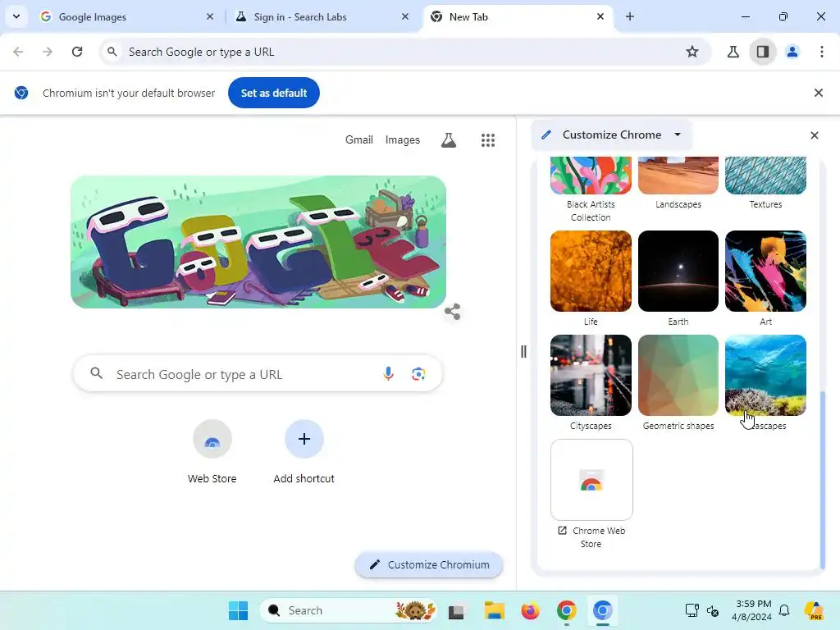
Task: Click the Customize Chromium button
Action: [429, 564]
